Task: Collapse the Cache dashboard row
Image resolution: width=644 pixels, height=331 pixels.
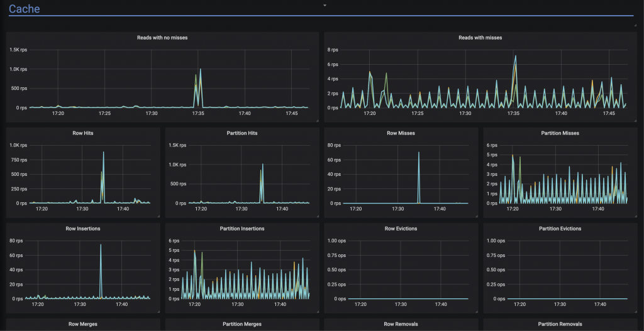Action: [25, 9]
